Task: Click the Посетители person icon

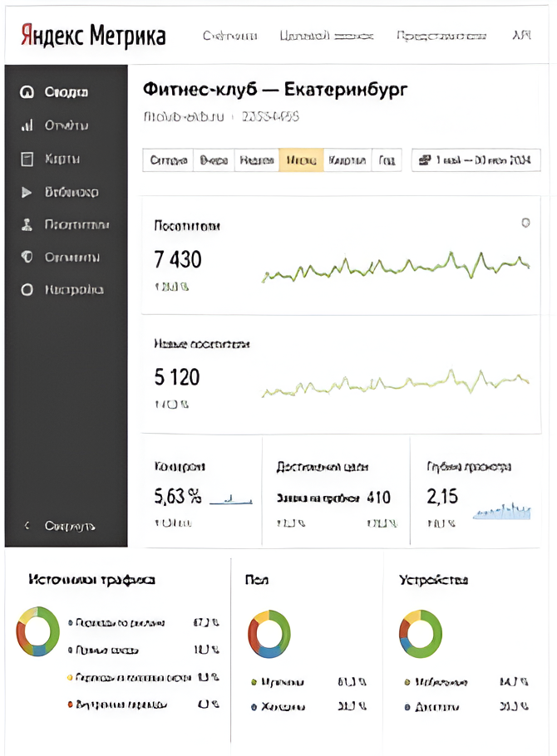Action: point(27,224)
